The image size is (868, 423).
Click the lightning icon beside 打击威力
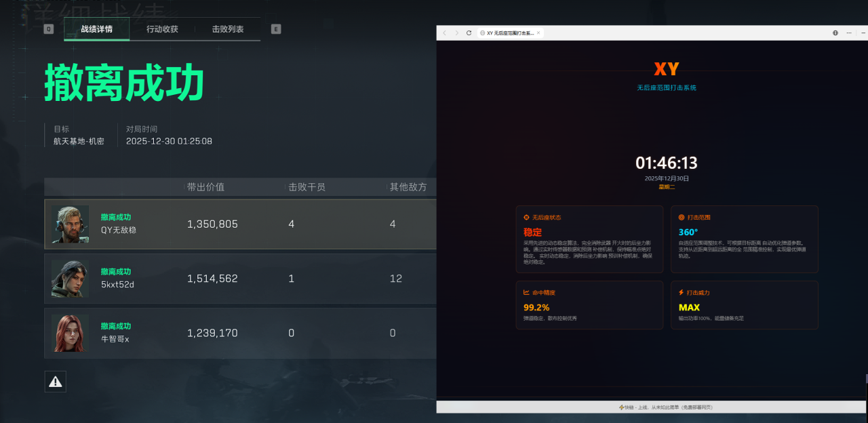click(682, 293)
